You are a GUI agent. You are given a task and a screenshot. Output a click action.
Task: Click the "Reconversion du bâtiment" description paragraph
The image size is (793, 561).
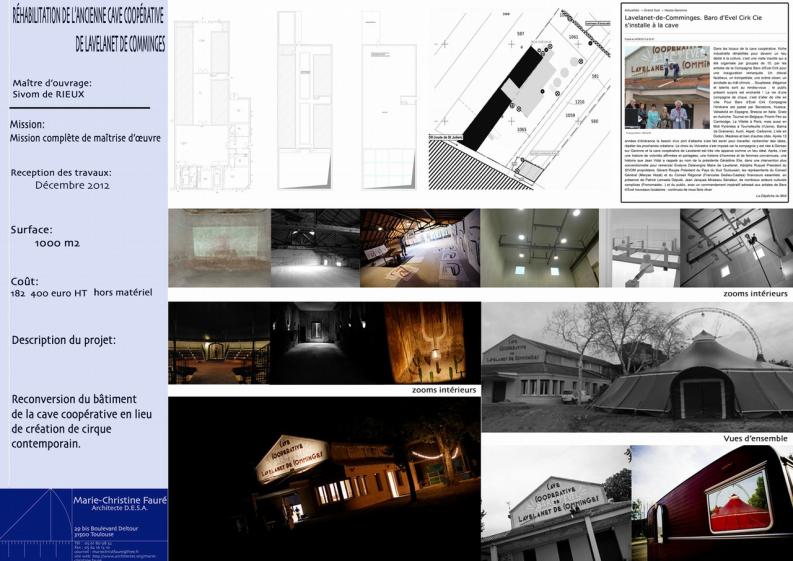click(x=81, y=421)
